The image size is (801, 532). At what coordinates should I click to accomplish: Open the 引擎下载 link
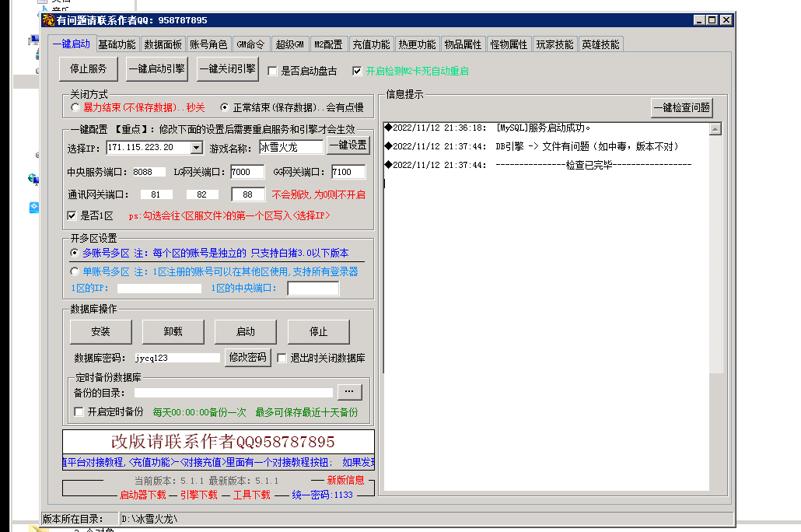point(198,495)
